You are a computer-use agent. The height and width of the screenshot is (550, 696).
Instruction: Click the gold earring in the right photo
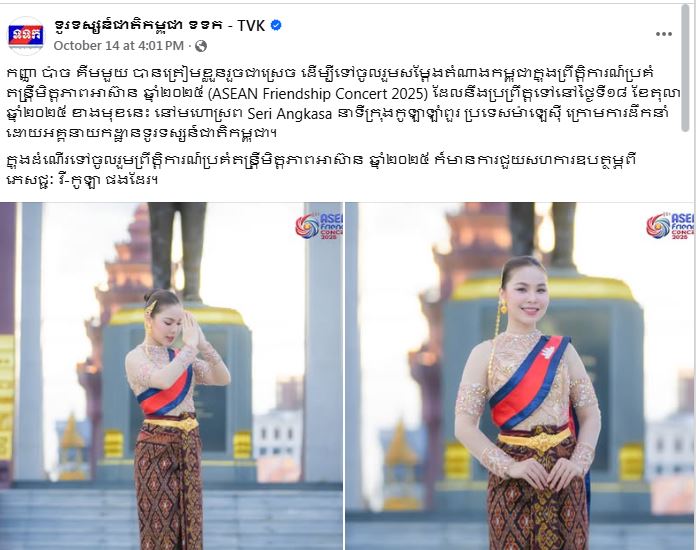pyautogui.click(x=503, y=308)
